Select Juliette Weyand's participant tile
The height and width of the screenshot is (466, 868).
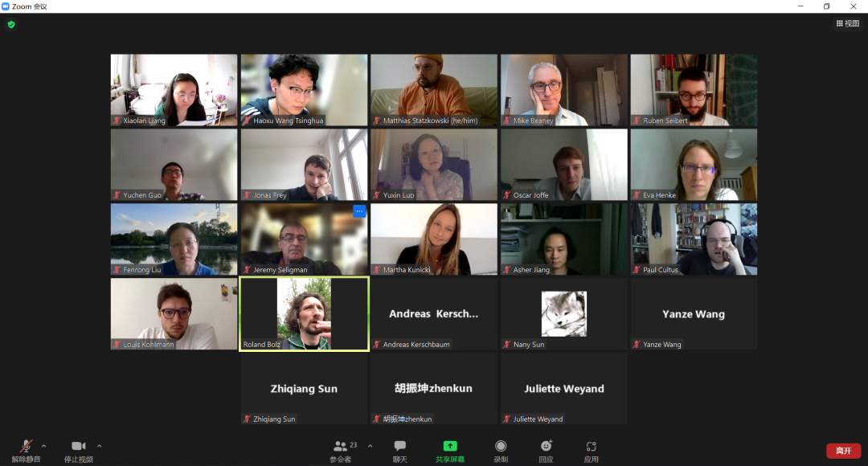563,389
